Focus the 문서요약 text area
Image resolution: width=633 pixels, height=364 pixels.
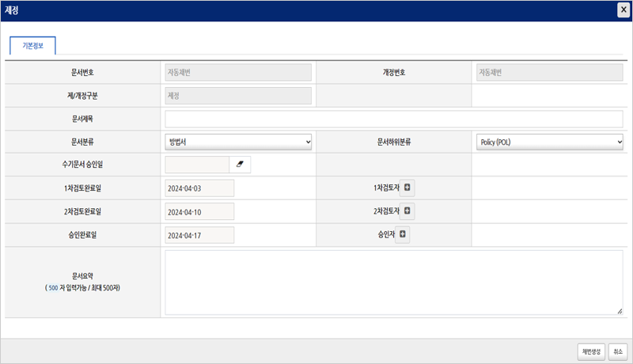(394, 282)
